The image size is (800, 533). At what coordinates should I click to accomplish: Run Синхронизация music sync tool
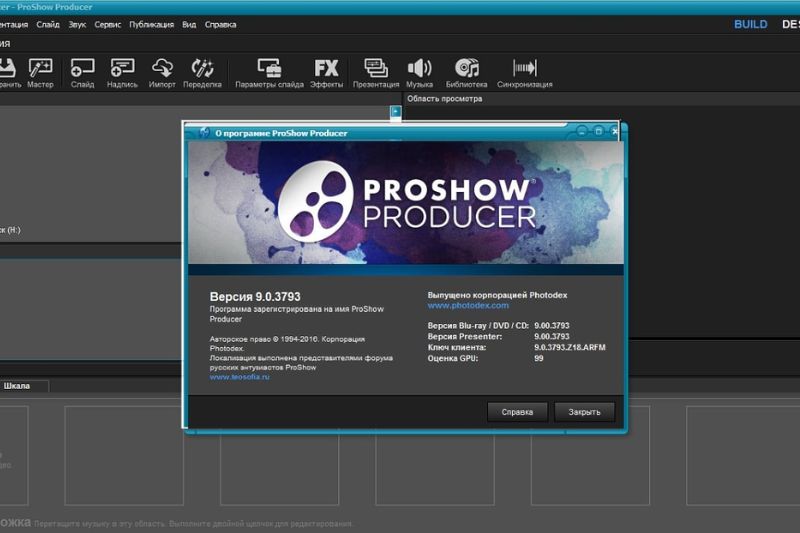(x=524, y=73)
